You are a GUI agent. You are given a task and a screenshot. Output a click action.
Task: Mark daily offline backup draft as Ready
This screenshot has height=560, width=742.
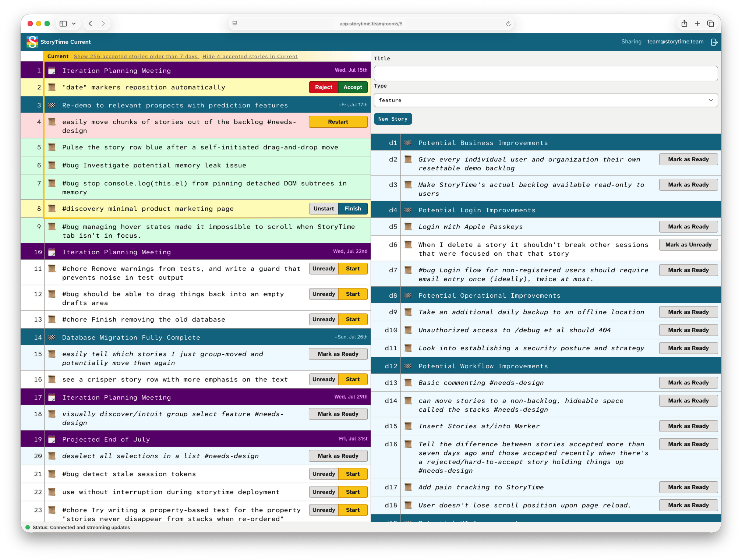coord(688,312)
